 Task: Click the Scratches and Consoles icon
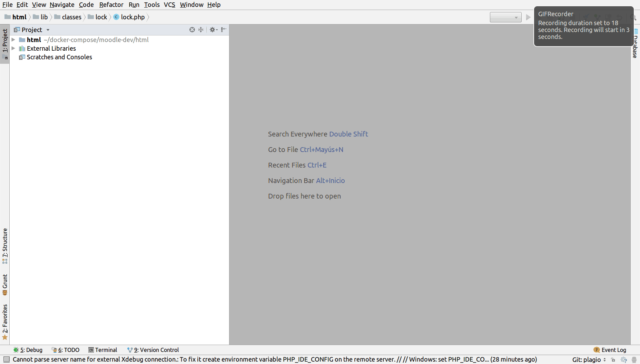tap(22, 57)
